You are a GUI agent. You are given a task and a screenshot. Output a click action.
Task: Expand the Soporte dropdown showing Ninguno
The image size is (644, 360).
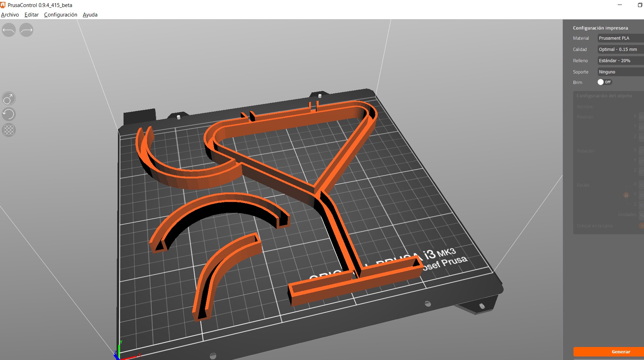point(620,72)
